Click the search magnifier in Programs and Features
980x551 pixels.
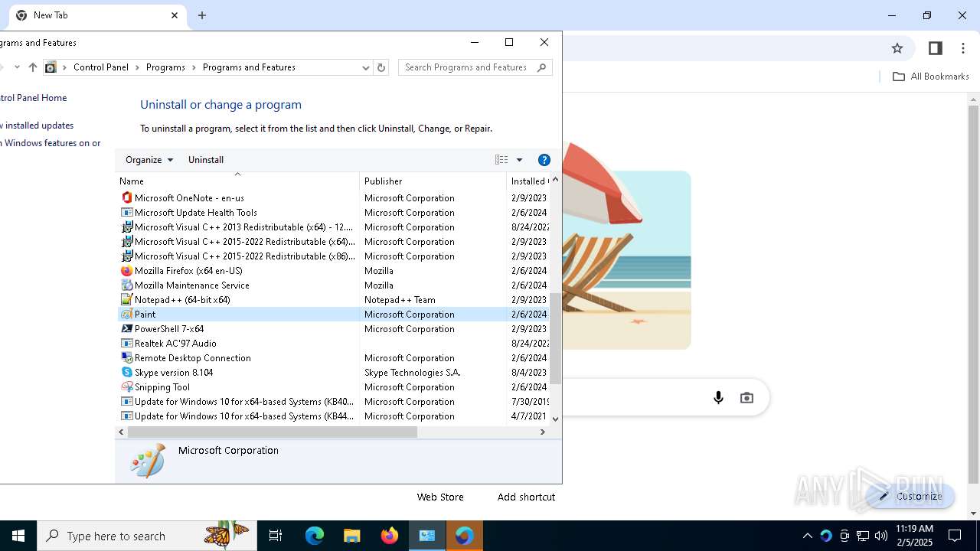pyautogui.click(x=542, y=67)
